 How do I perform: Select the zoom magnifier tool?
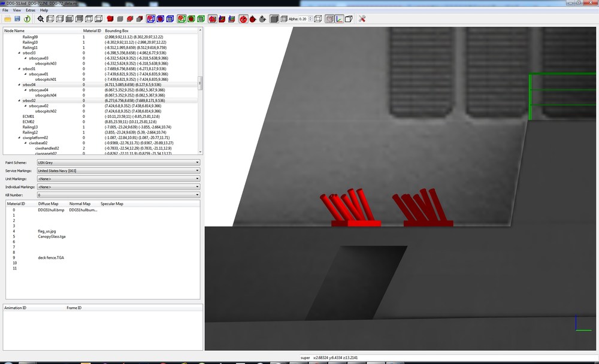[41, 19]
